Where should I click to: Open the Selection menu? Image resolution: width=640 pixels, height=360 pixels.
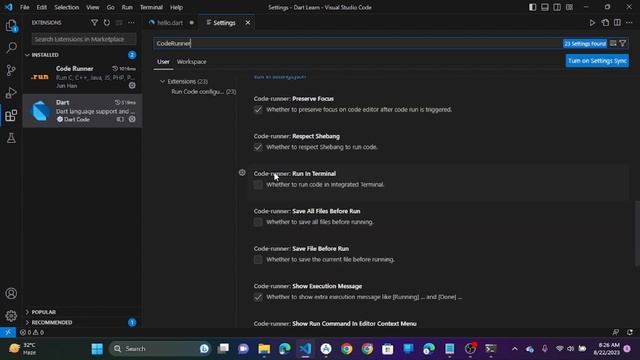point(67,7)
